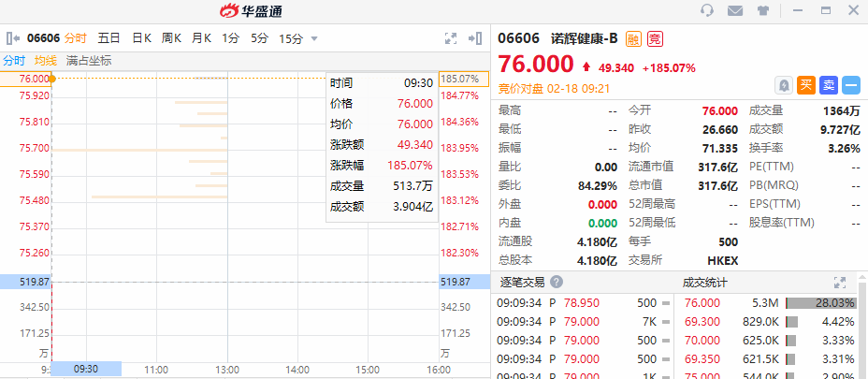Set a price alert with bell icon
Image resolution: width=868 pixels, height=379 pixels.
pyautogui.click(x=784, y=85)
